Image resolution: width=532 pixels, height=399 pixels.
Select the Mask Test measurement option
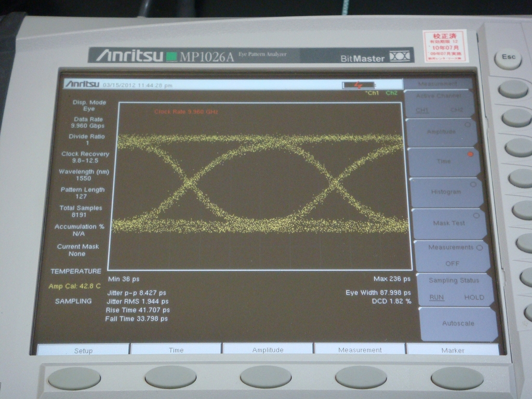(448, 223)
